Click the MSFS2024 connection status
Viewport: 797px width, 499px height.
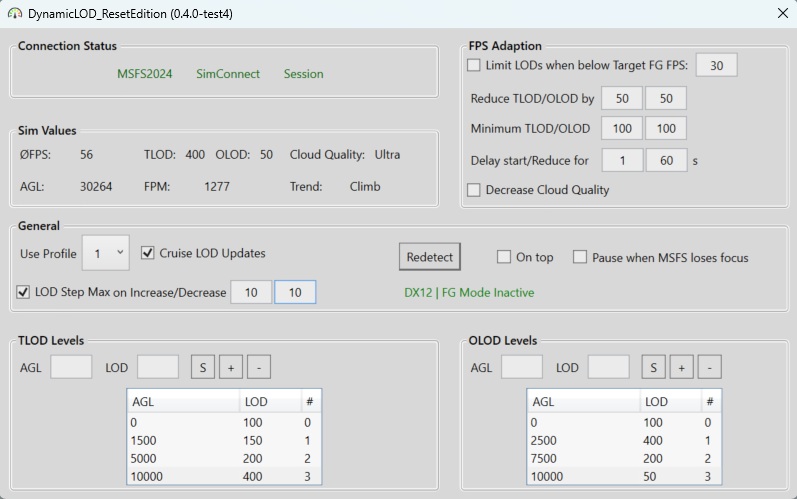coord(145,74)
